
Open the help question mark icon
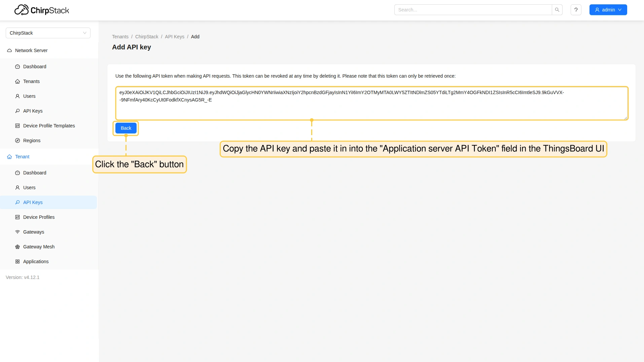[576, 10]
